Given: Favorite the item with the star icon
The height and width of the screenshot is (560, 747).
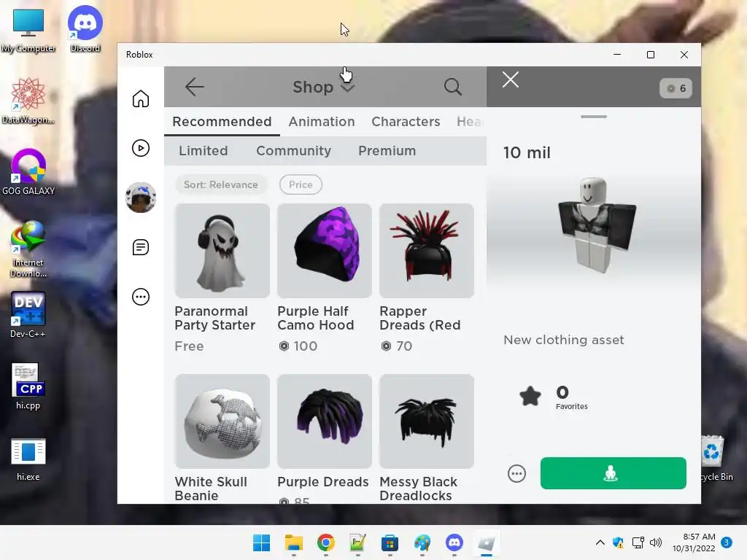Looking at the screenshot, I should tap(530, 396).
